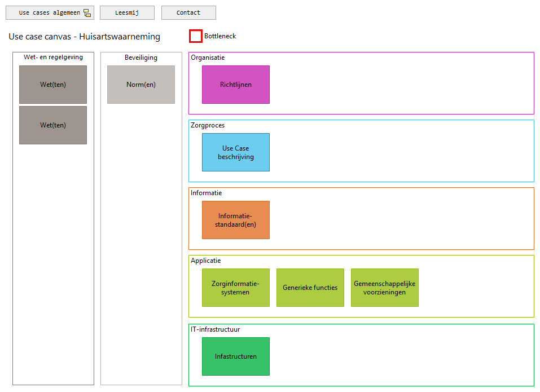Select the top Wet(ten) block
Screen dimensions: 540x392
pyautogui.click(x=52, y=85)
